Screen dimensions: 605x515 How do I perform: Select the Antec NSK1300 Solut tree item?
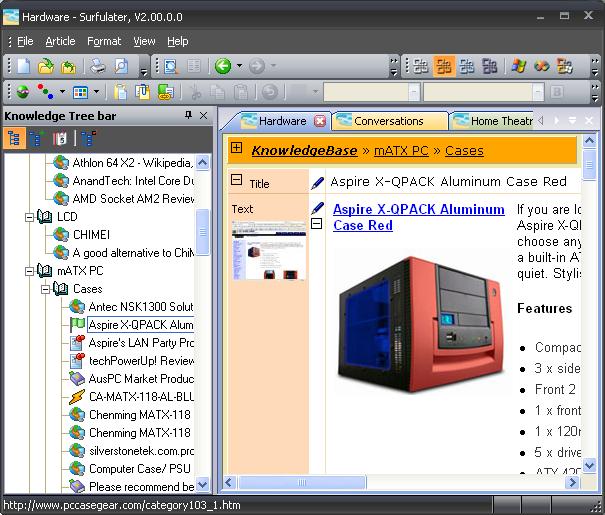pos(141,307)
